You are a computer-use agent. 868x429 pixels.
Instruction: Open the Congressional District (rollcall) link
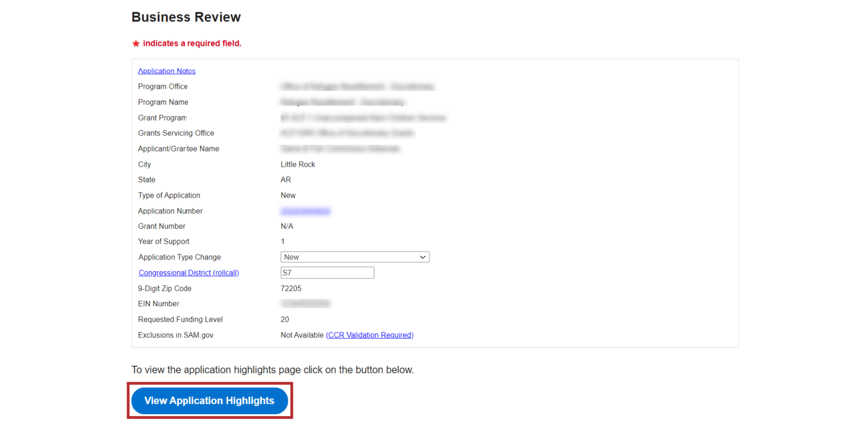click(x=189, y=273)
